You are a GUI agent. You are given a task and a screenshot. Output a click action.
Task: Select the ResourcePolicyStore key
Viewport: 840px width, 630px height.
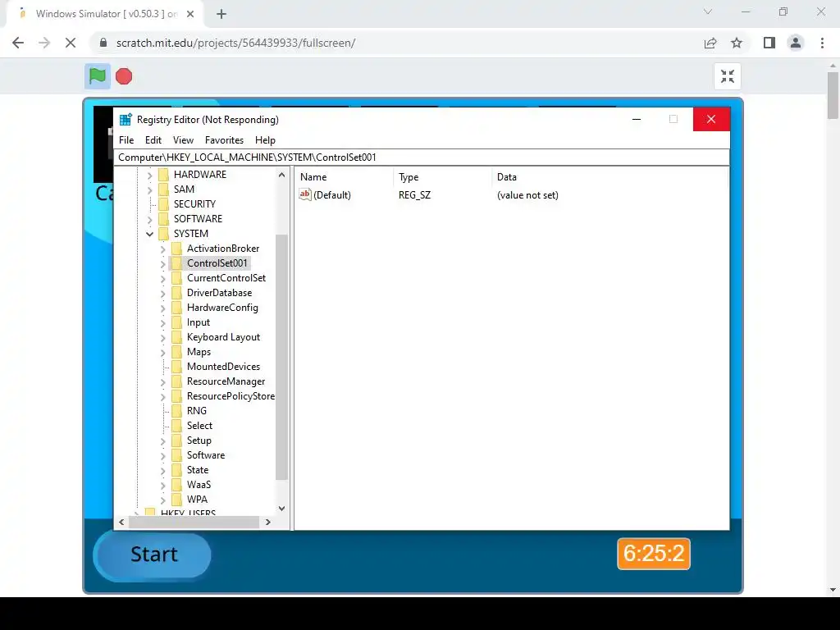231,396
